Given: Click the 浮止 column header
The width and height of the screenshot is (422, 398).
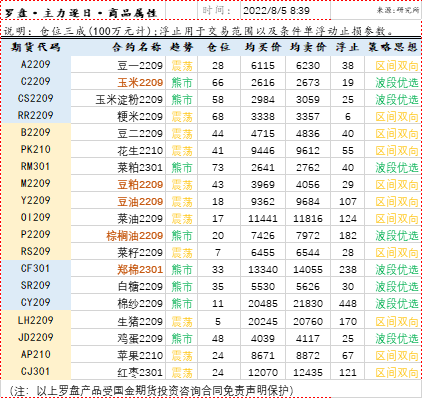Looking at the screenshot, I should 347,47.
